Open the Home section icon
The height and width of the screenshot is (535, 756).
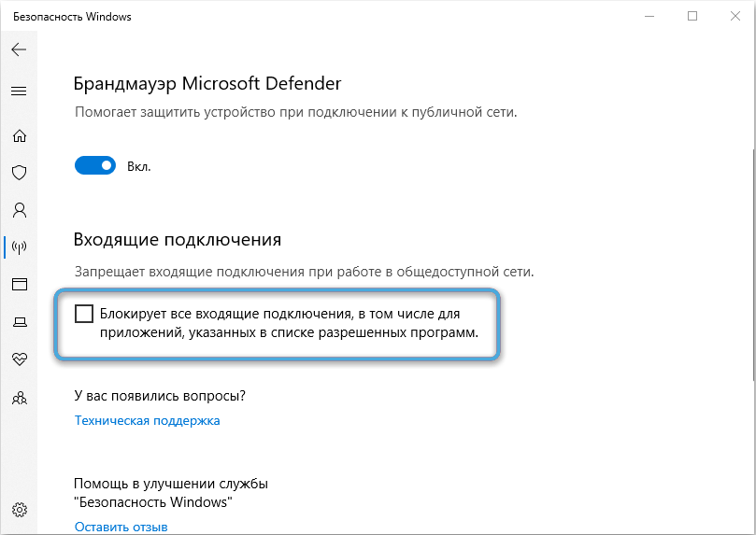pos(19,135)
